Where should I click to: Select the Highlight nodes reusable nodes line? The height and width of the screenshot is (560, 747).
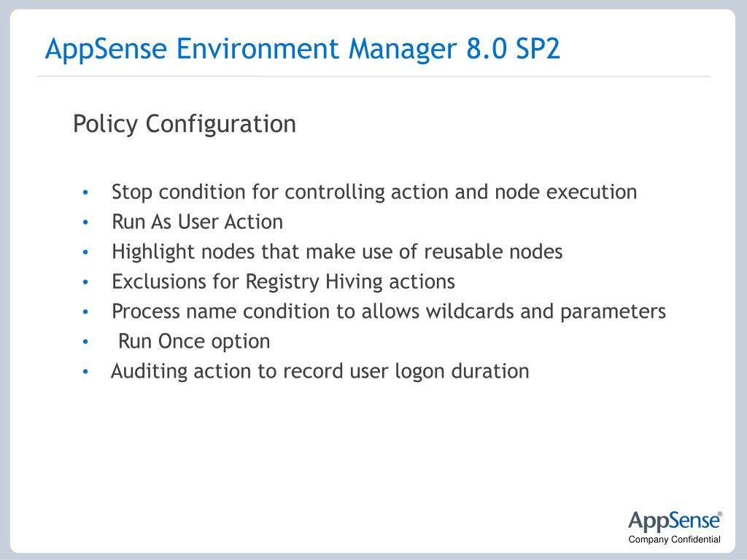click(337, 252)
